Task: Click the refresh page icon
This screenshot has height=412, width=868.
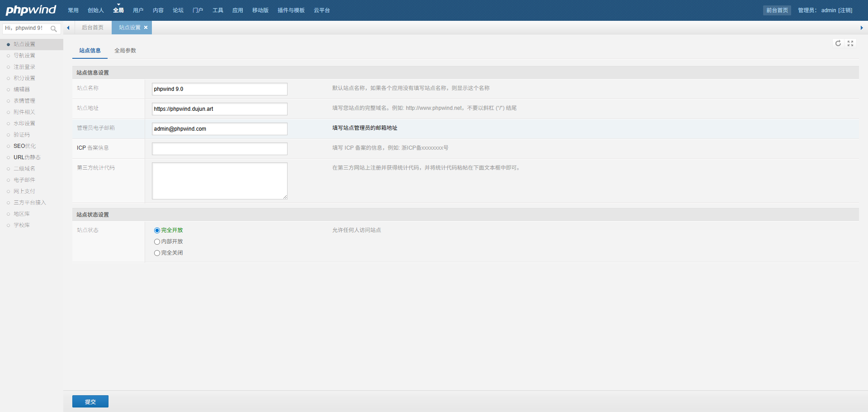Action: point(838,43)
